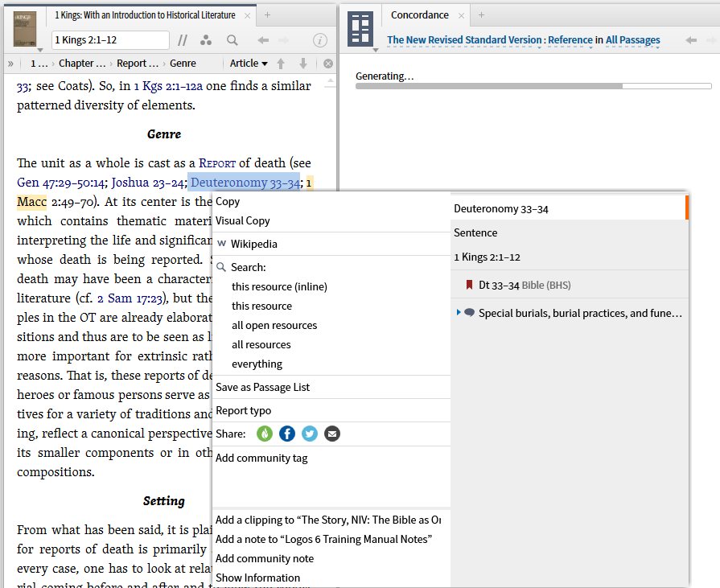720x588 pixels.
Task: Open the Reference type dropdown in Concordance
Action: coord(570,40)
